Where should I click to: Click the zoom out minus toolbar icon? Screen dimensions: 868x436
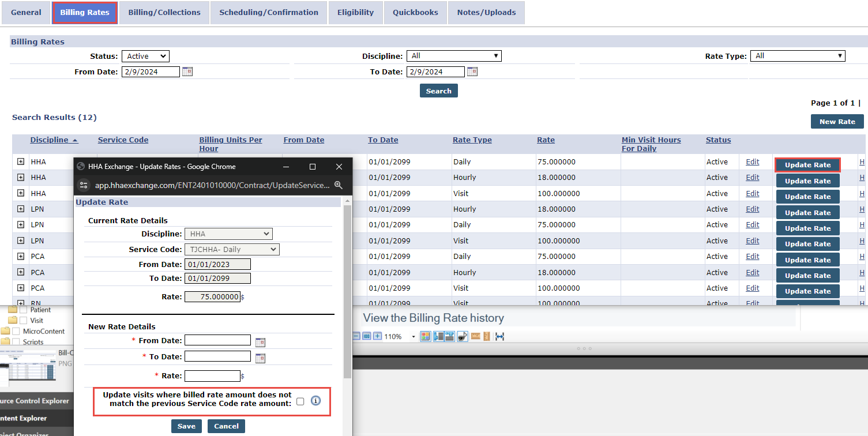click(x=356, y=336)
